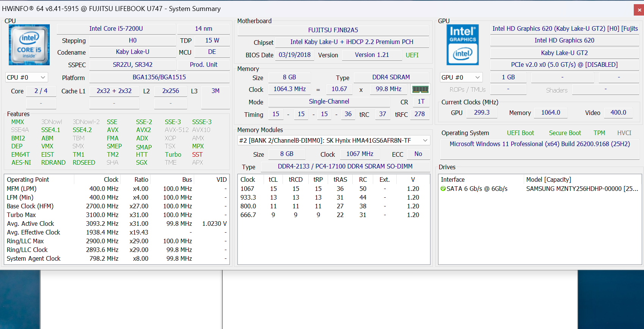The image size is (644, 329).
Task: Click the motherboard name FUJITSU FJNB2A5
Action: tap(333, 30)
